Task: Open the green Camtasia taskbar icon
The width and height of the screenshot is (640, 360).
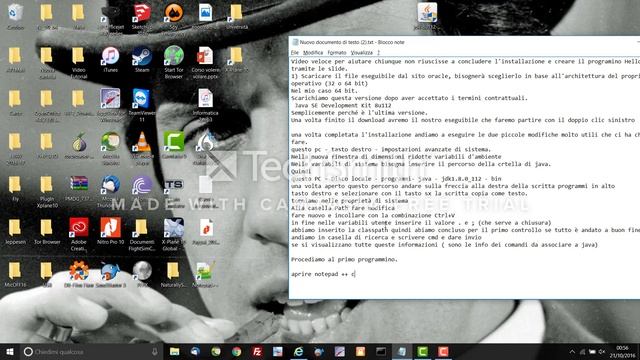Action: click(x=422, y=351)
